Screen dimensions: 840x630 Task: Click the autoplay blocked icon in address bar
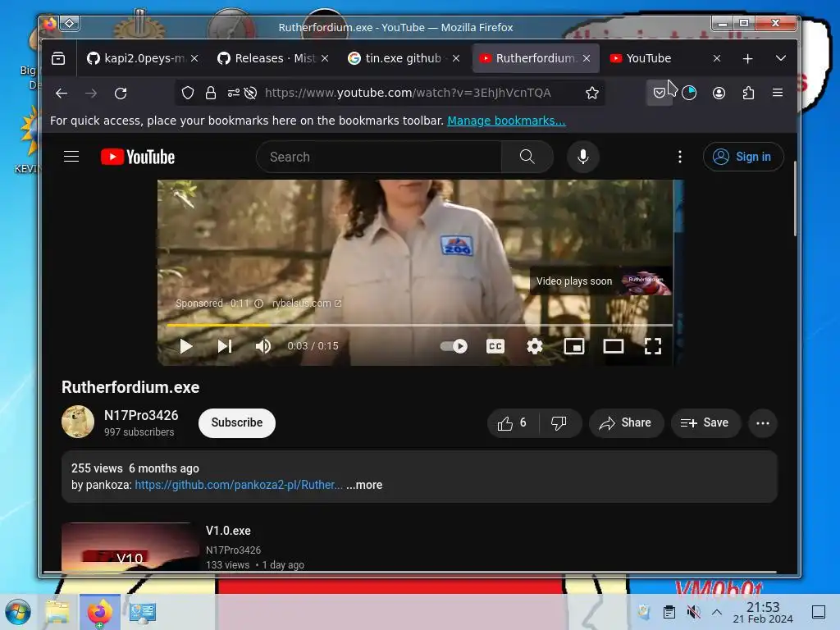pos(250,94)
